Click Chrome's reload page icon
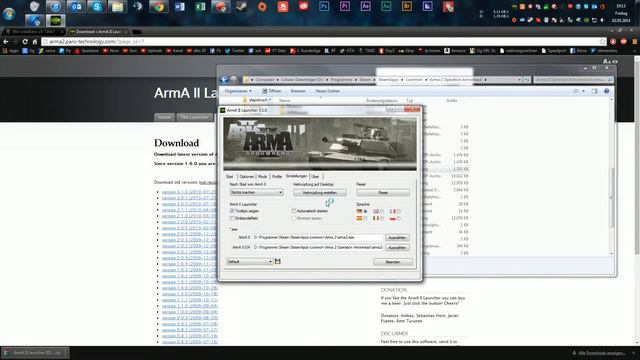 point(25,42)
